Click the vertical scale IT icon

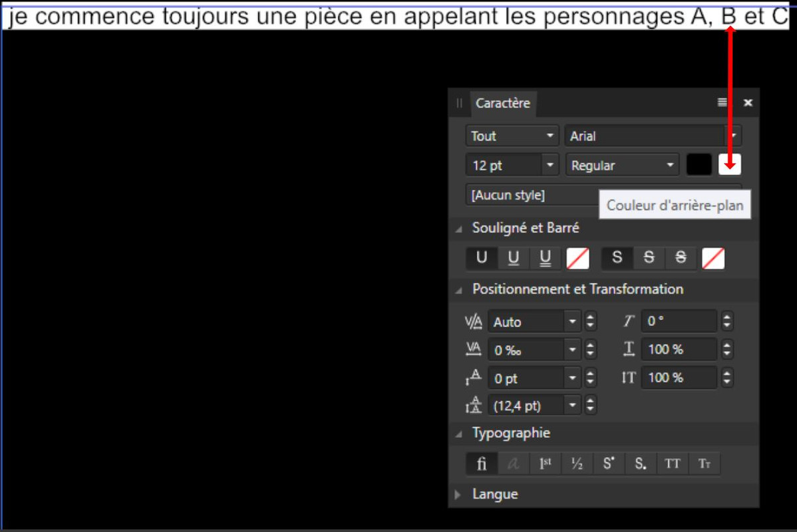coord(629,378)
